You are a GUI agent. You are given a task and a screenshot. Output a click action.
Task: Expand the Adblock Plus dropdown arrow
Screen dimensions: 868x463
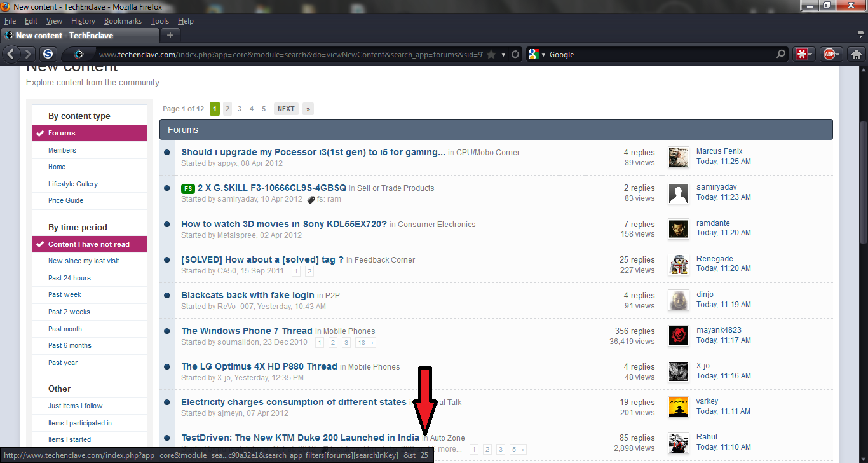(x=838, y=55)
